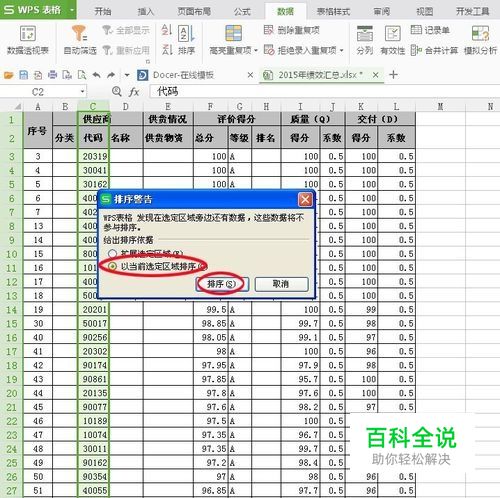Switch to the 开发工具 ribbon tab
Viewport: 500px width, 498px height.
(x=472, y=12)
